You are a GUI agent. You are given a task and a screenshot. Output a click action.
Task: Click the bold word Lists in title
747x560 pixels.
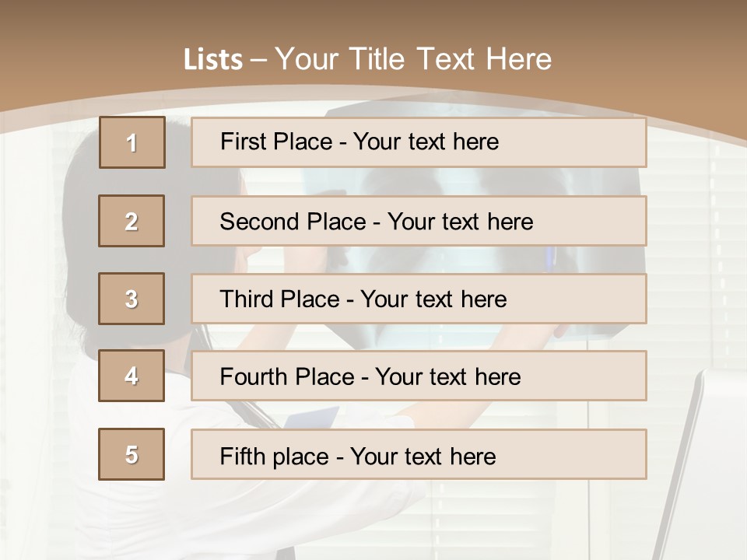click(x=212, y=60)
